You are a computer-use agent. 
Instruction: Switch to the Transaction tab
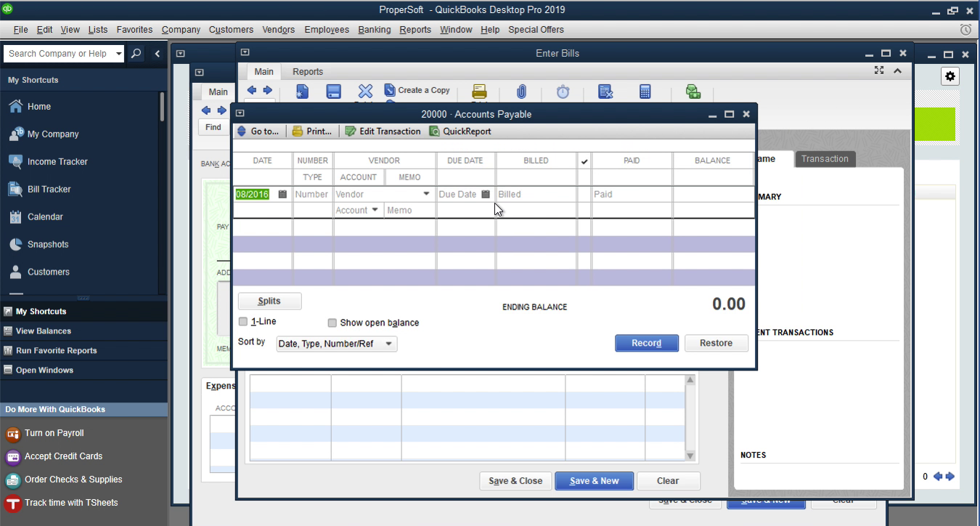[825, 159]
